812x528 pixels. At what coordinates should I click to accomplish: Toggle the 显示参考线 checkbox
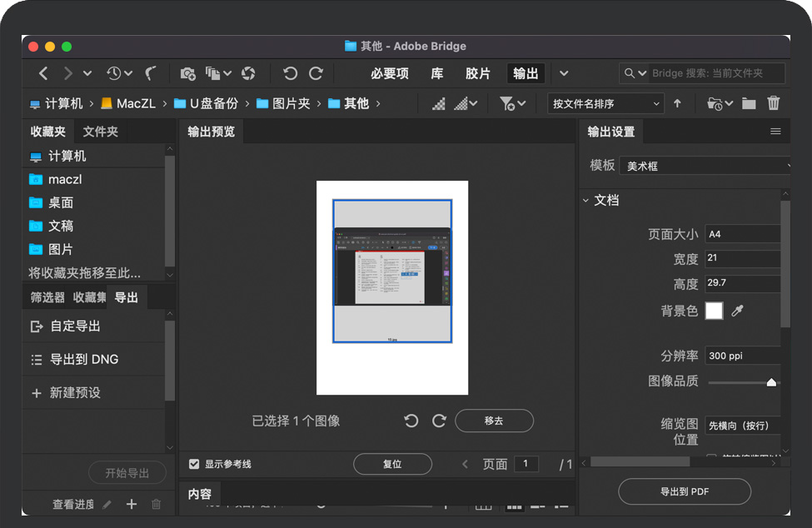[x=194, y=464]
